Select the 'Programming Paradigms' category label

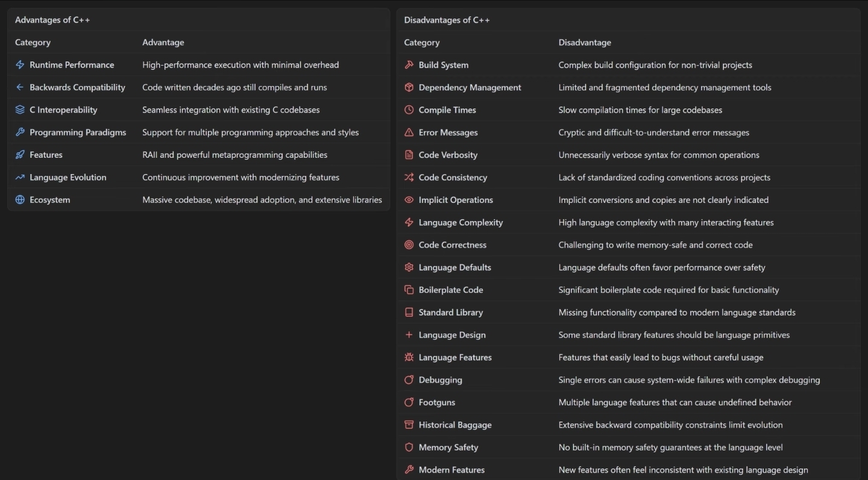pyautogui.click(x=78, y=132)
